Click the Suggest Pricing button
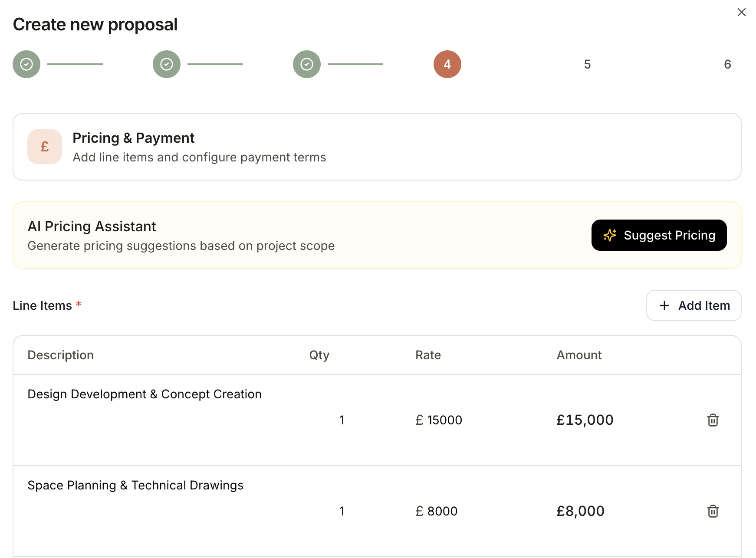 [x=658, y=235]
